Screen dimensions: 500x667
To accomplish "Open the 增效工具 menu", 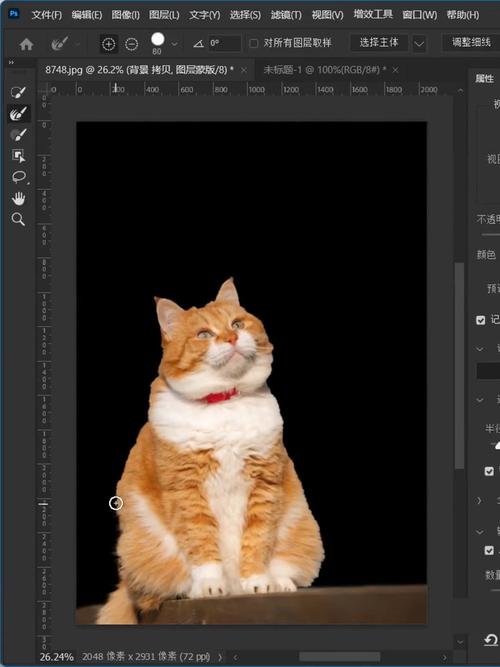I will tap(373, 15).
